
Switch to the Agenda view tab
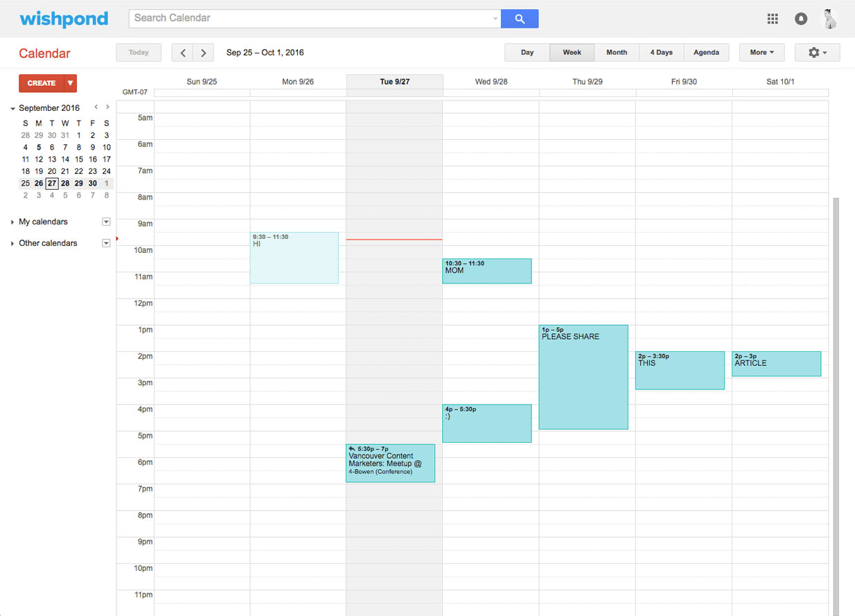pos(706,53)
